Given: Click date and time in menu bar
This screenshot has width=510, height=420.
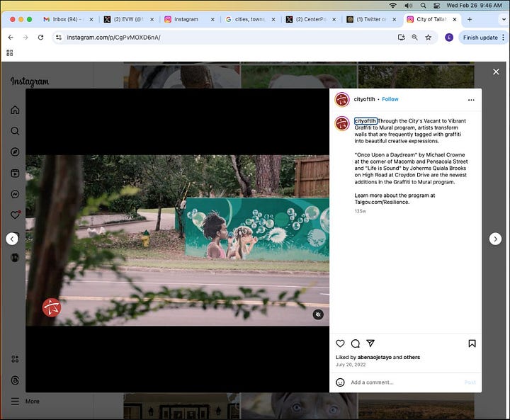Looking at the screenshot, I should [x=474, y=6].
